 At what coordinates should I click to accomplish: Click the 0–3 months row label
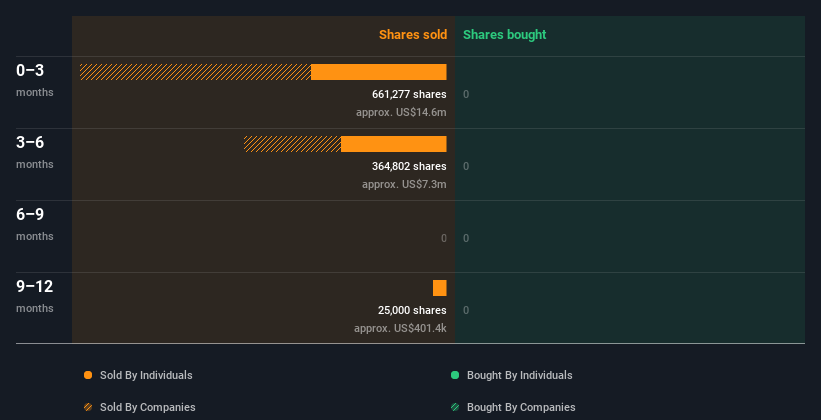35,80
